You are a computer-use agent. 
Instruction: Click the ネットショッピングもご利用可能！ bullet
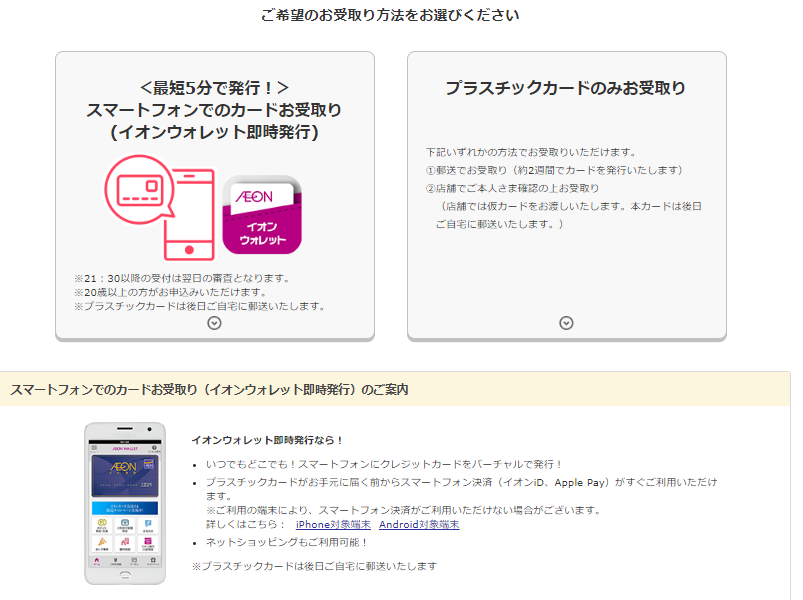[x=287, y=542]
